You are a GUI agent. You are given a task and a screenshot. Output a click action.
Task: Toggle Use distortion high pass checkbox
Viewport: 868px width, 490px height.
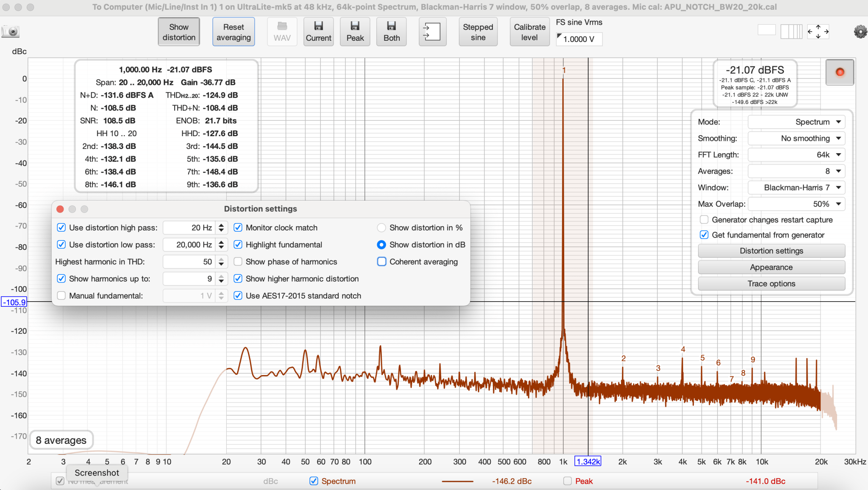(61, 228)
